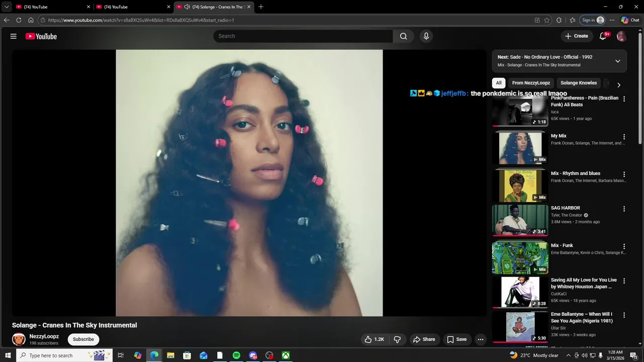
Task: Open the favorites list icon
Action: pos(573,20)
